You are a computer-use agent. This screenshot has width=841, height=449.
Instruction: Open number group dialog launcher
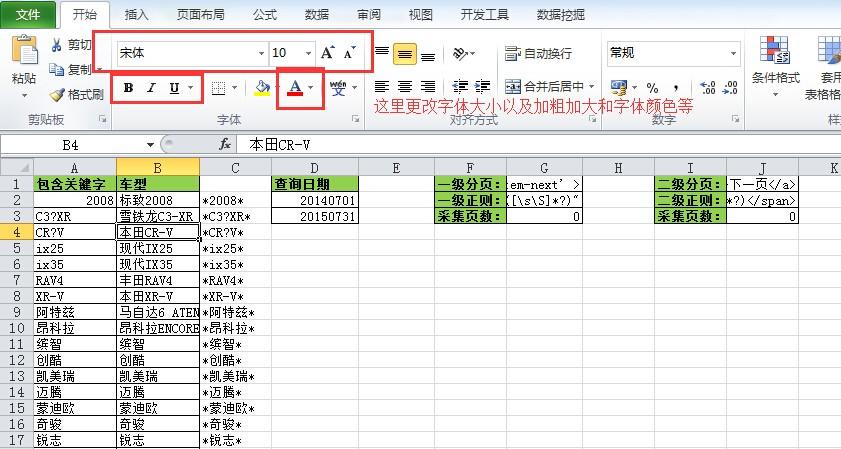point(735,119)
